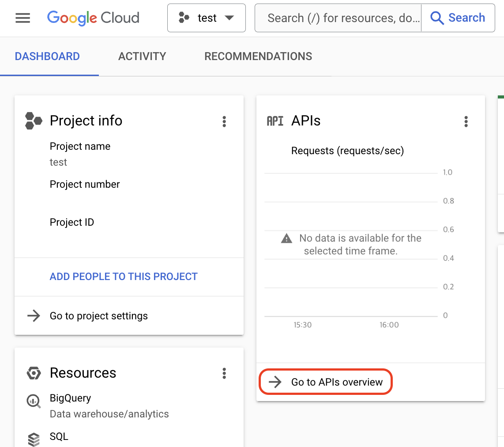
Task: Open the APIs card options menu
Action: (466, 121)
